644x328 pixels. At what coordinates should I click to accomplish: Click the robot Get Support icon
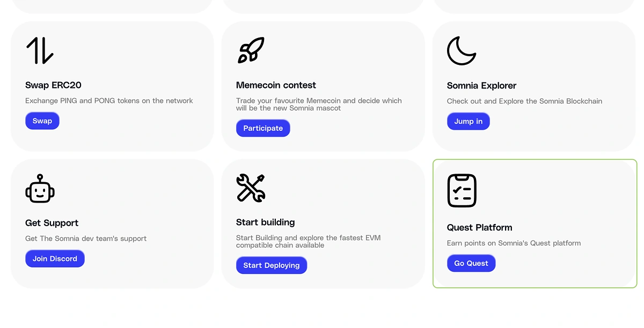40,188
